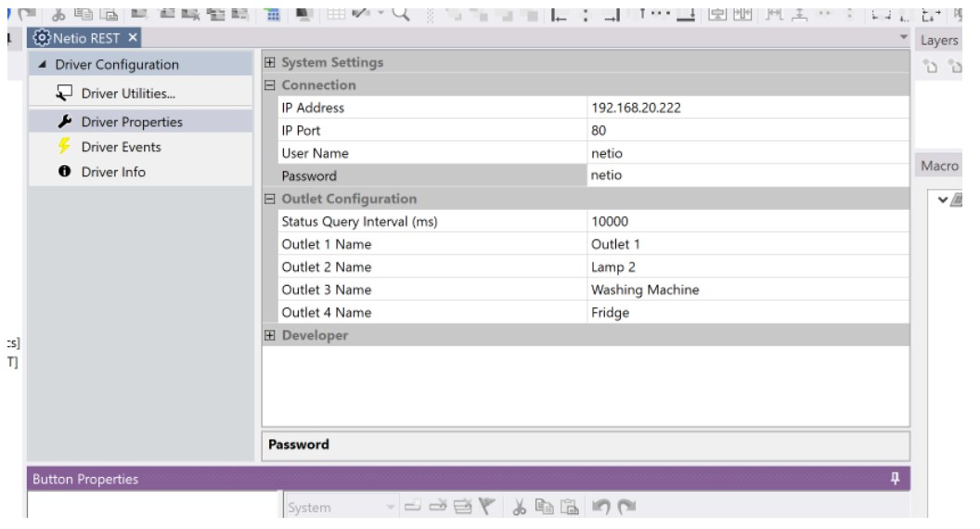
Task: Open the Macro panel tab
Action: [939, 166]
